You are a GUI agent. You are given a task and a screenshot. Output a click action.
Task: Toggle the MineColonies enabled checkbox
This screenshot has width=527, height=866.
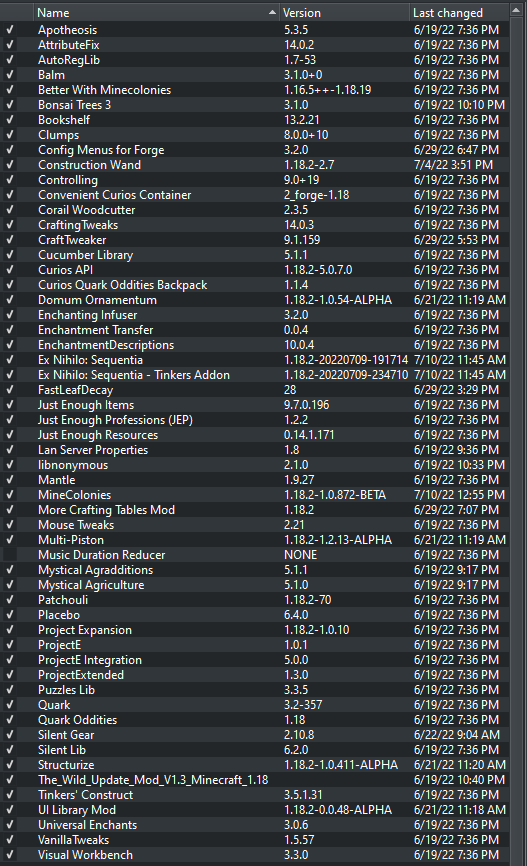(9, 495)
